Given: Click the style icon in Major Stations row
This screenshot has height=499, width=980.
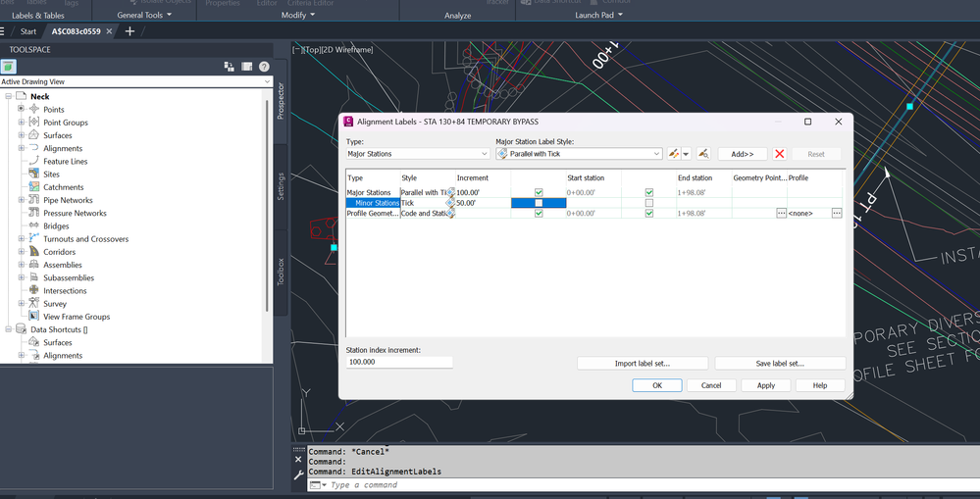Looking at the screenshot, I should tap(450, 193).
